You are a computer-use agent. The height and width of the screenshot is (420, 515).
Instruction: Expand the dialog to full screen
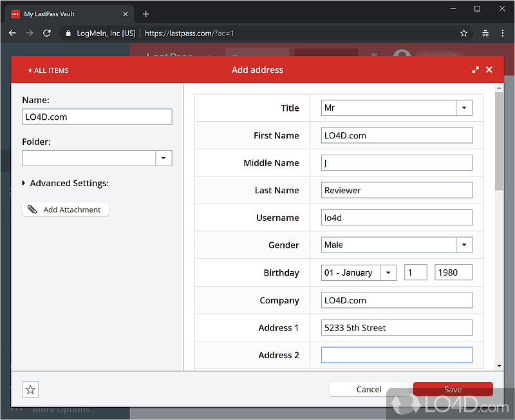476,70
